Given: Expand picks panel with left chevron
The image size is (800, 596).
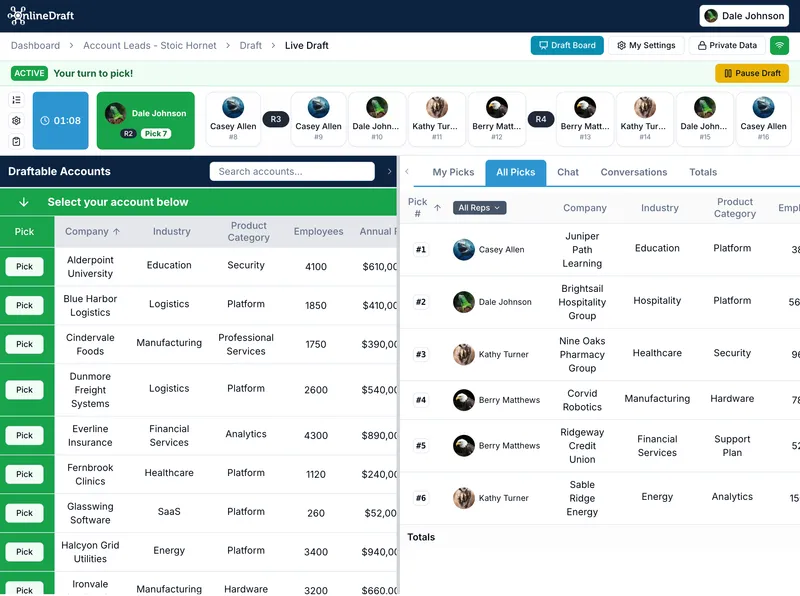Looking at the screenshot, I should 407,171.
